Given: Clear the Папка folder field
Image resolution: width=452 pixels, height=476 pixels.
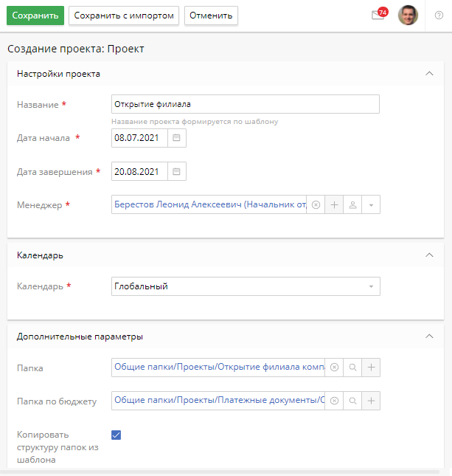Looking at the screenshot, I should click(334, 367).
